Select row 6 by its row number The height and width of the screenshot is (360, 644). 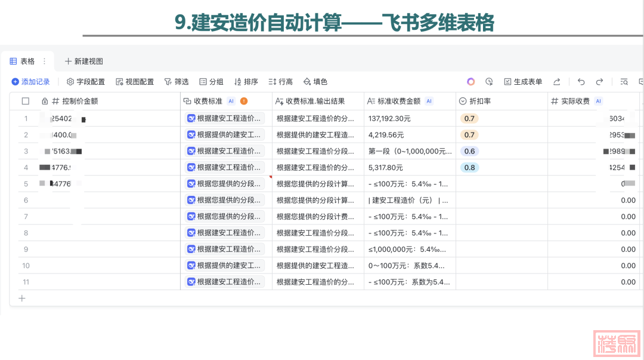pyautogui.click(x=26, y=200)
